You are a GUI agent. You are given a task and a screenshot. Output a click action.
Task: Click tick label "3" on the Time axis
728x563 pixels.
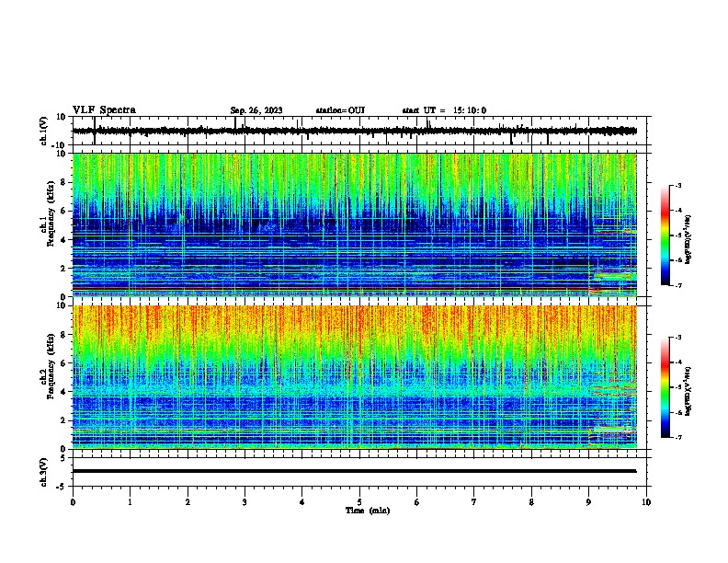click(x=245, y=502)
